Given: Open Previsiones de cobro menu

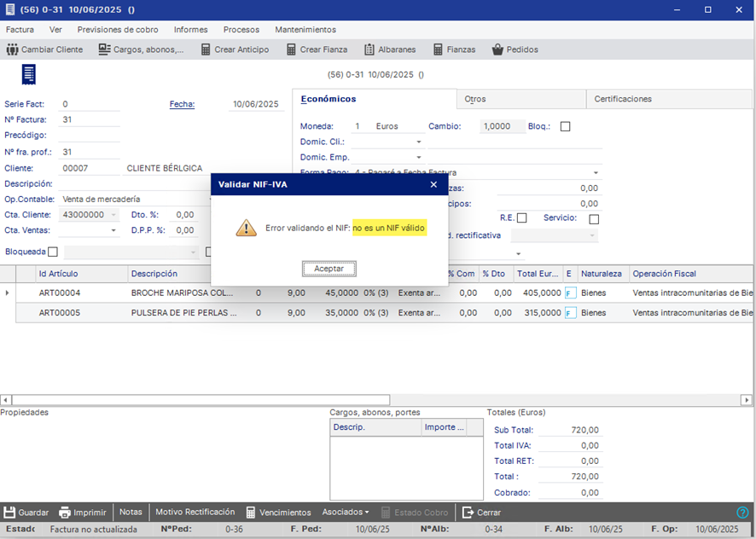Looking at the screenshot, I should 118,29.
